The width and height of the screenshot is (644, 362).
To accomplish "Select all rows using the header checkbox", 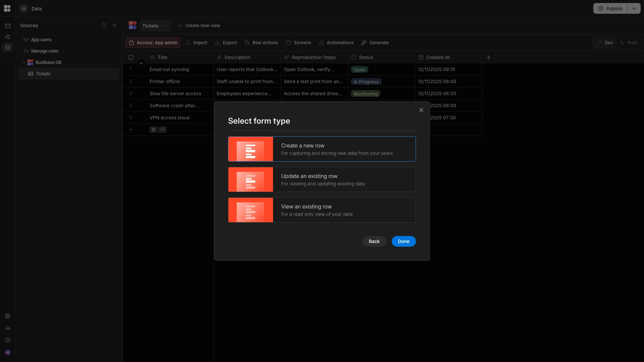I will click(x=130, y=57).
